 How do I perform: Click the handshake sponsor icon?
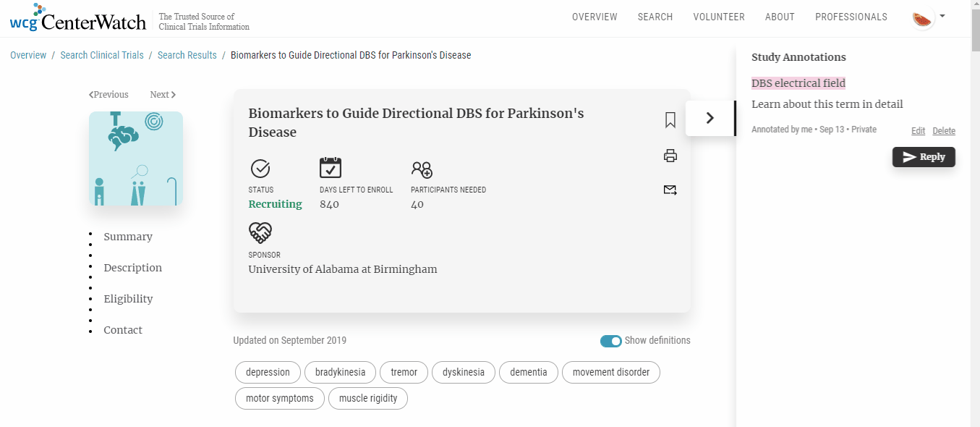click(x=260, y=232)
